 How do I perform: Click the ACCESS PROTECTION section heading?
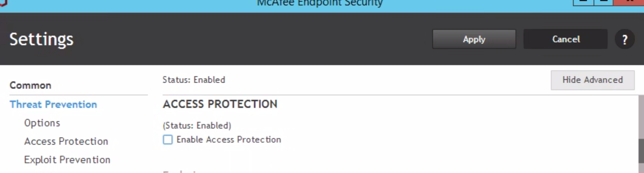tap(220, 104)
